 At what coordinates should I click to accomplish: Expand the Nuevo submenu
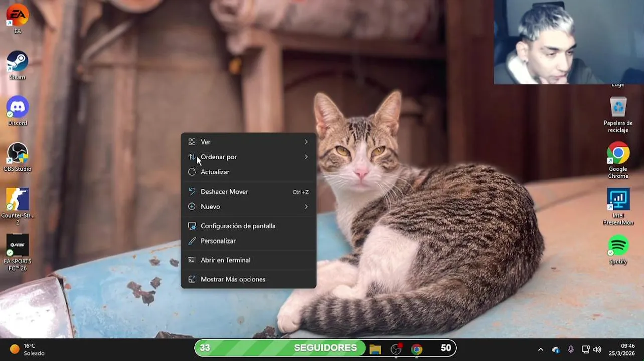pos(248,207)
